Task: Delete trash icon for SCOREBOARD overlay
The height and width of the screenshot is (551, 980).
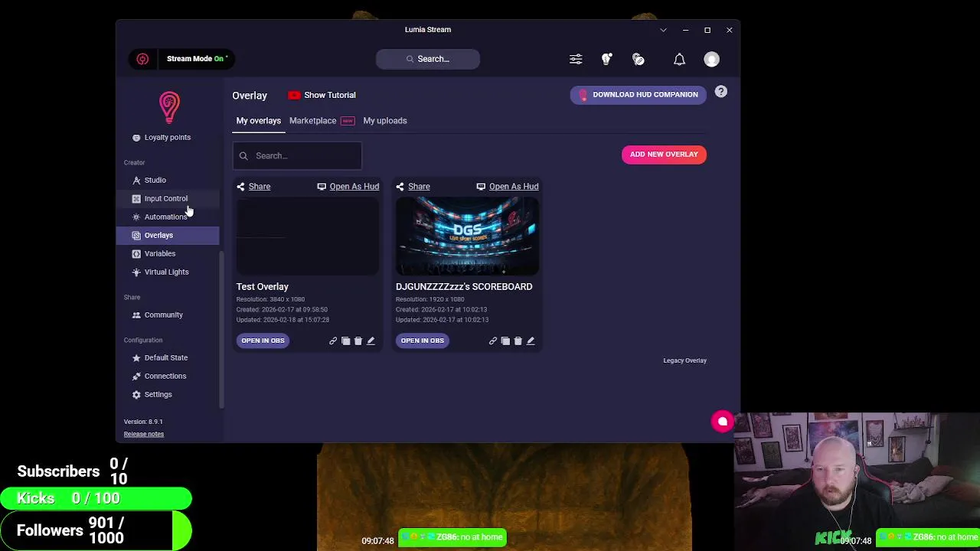Action: [518, 341]
